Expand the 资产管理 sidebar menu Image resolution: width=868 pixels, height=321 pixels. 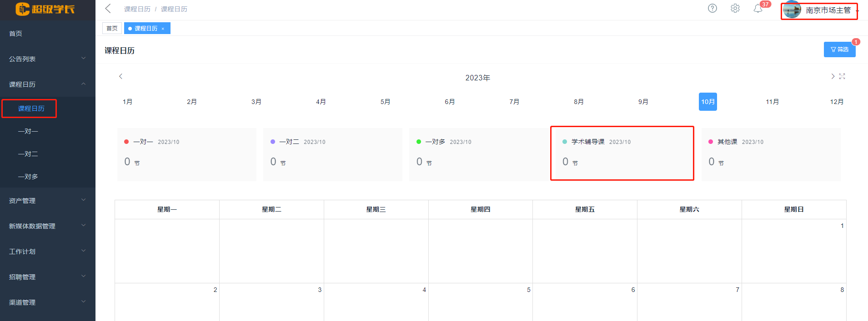(x=47, y=201)
